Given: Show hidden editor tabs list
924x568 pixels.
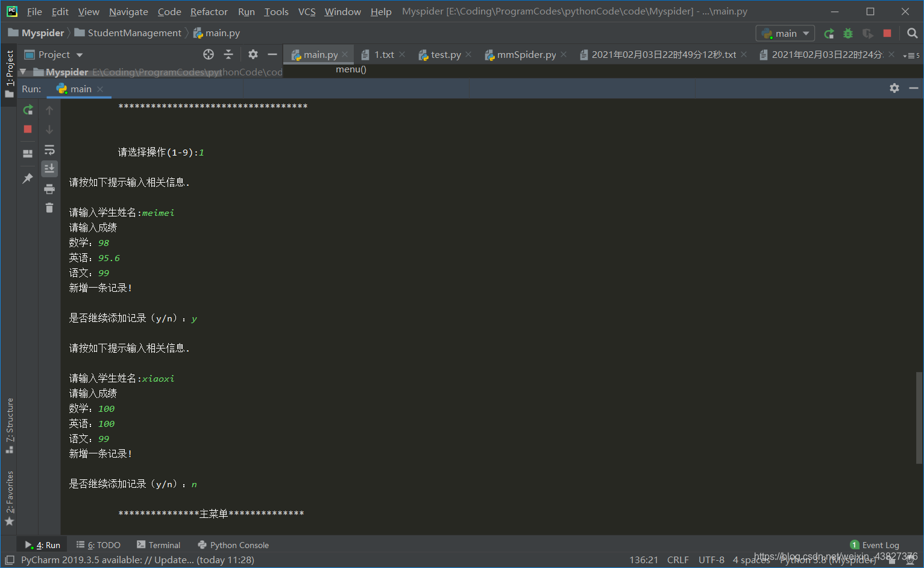Looking at the screenshot, I should click(911, 55).
